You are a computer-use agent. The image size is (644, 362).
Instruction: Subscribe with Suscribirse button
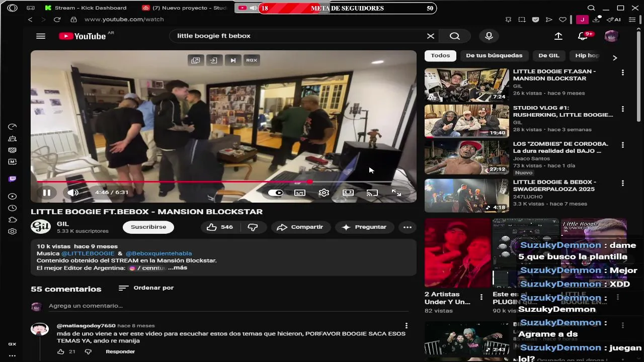pyautogui.click(x=148, y=227)
